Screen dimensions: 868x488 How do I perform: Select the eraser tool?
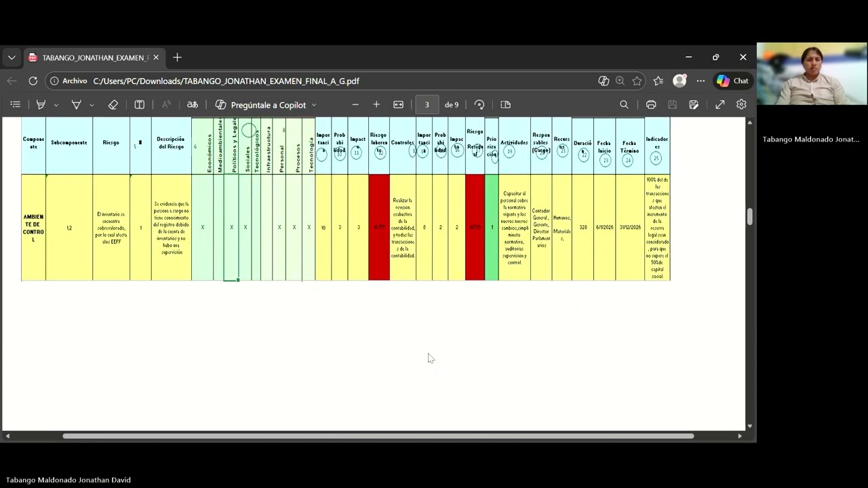click(113, 104)
